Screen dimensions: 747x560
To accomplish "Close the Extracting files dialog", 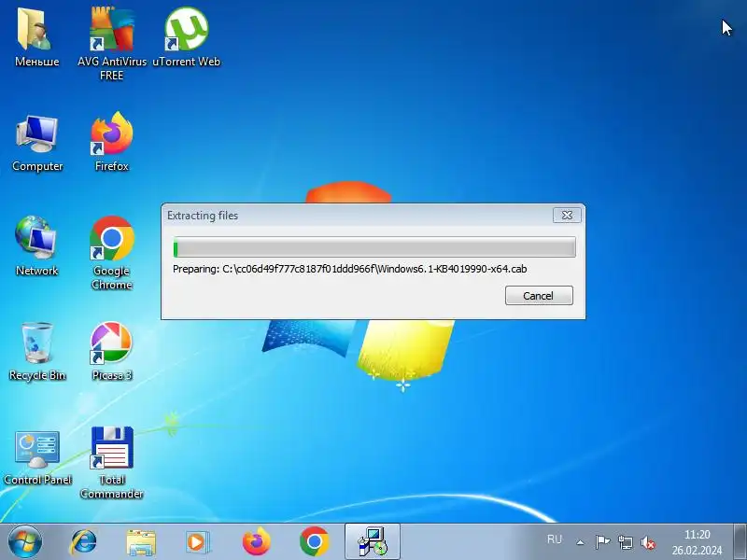I will click(x=567, y=216).
